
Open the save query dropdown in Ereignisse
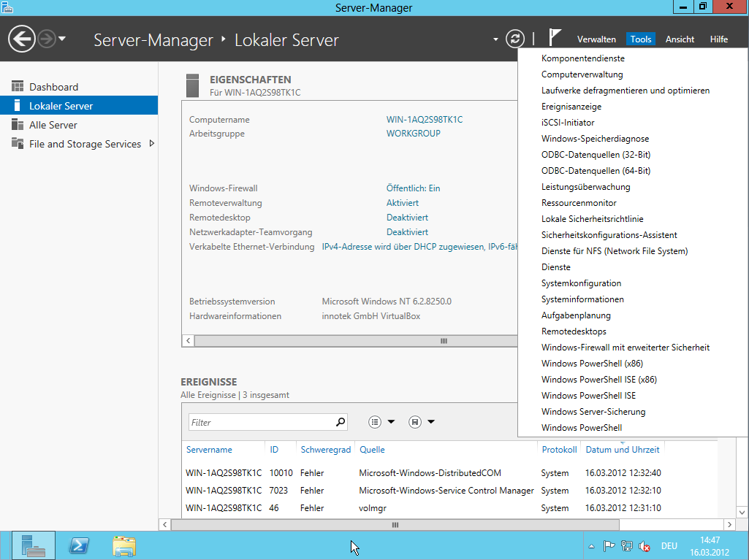point(422,422)
